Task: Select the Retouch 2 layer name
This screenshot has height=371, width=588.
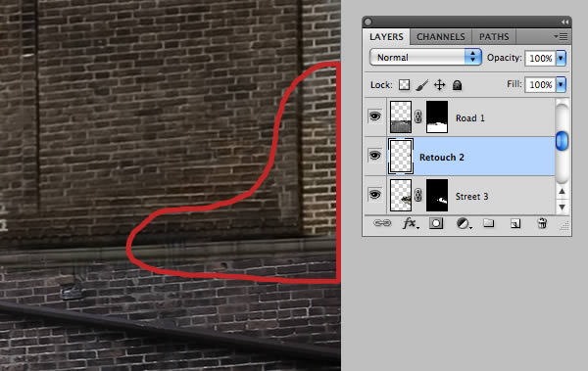Action: coord(442,158)
